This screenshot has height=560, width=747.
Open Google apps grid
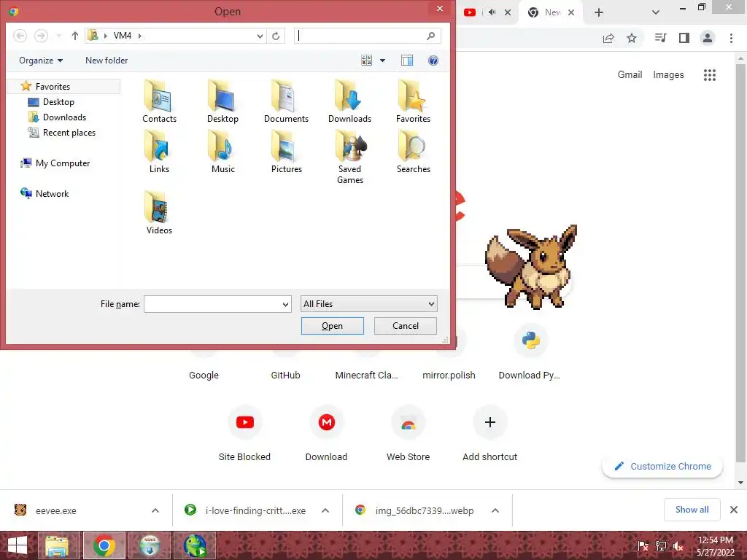click(709, 75)
